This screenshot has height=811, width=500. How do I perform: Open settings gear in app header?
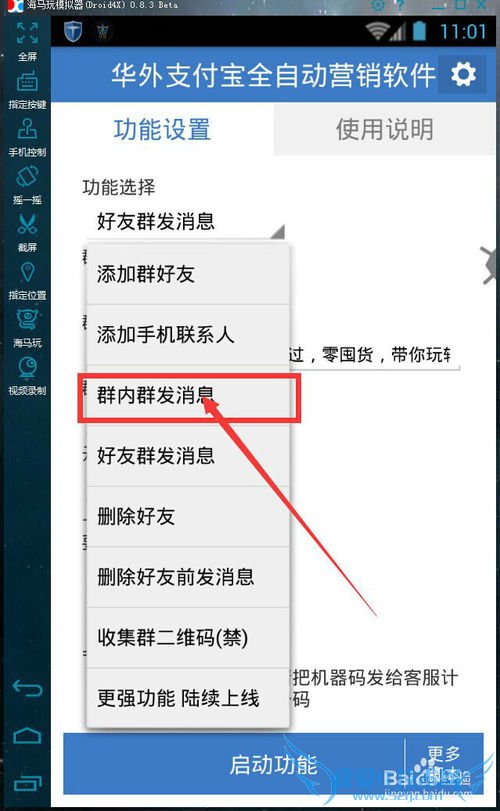coord(463,75)
